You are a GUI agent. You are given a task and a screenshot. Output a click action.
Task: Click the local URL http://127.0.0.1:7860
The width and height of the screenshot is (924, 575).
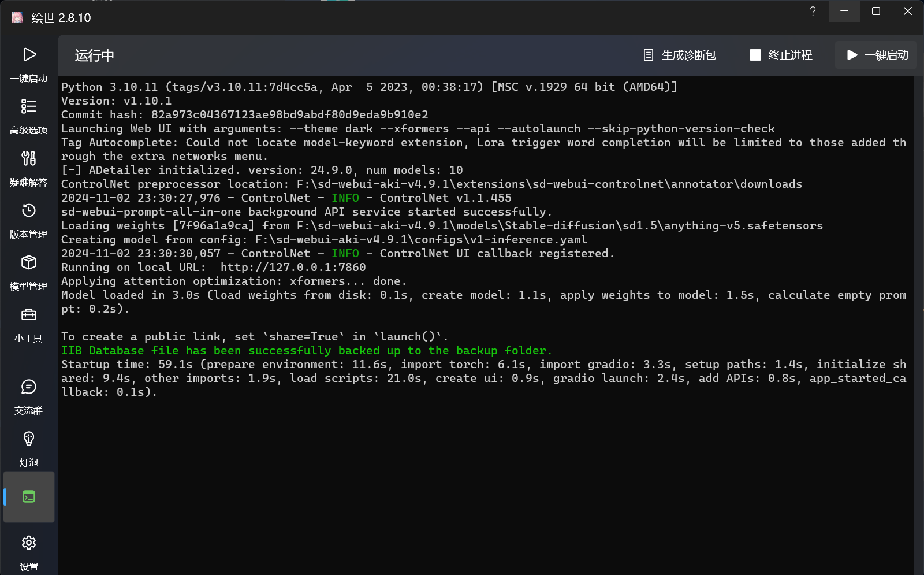(x=293, y=268)
